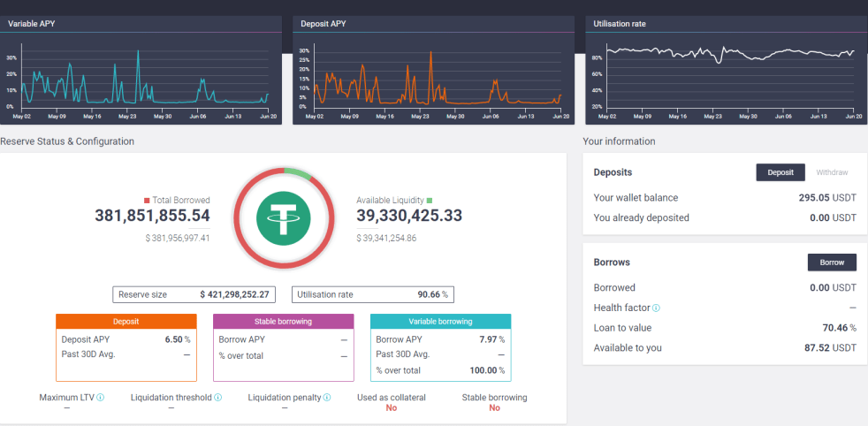The width and height of the screenshot is (868, 426).
Task: Click the Maximum LTV info icon
Action: (101, 398)
